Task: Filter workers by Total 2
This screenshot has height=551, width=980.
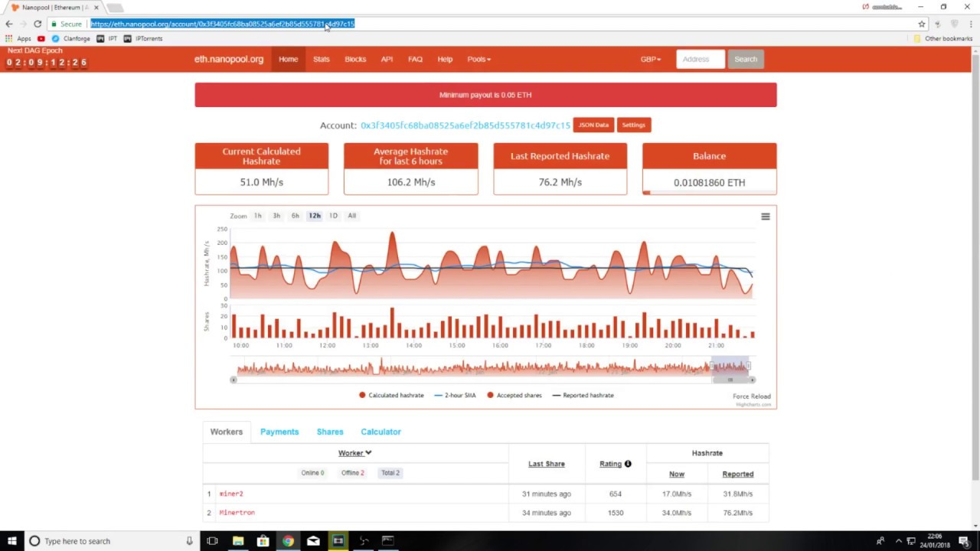Action: click(x=390, y=473)
